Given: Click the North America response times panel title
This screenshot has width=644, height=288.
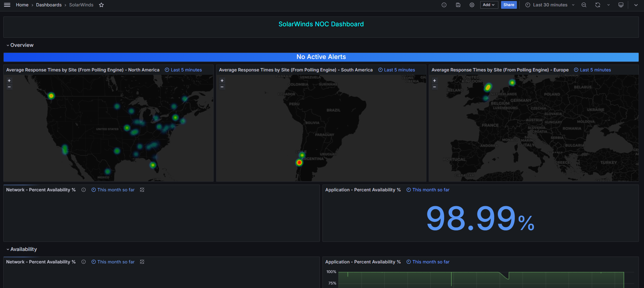Looking at the screenshot, I should point(83,70).
